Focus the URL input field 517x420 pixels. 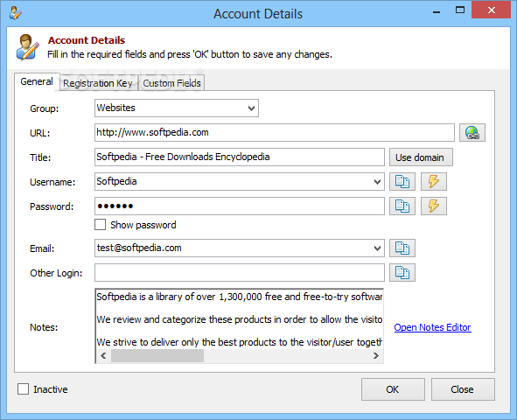[275, 132]
